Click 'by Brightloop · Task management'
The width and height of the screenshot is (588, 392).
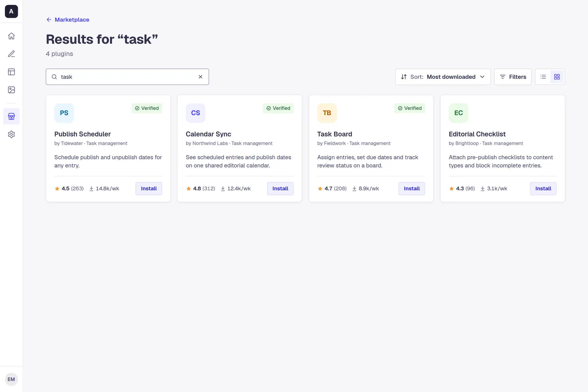pos(486,143)
